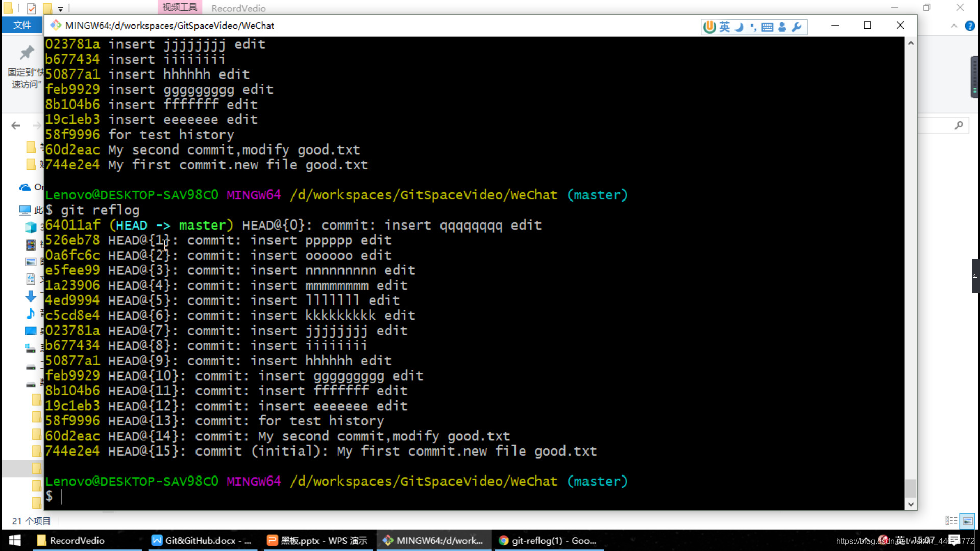Viewport: 980px width, 551px height.
Task: Open the soft keyboard icon in IME bar
Action: 767,27
